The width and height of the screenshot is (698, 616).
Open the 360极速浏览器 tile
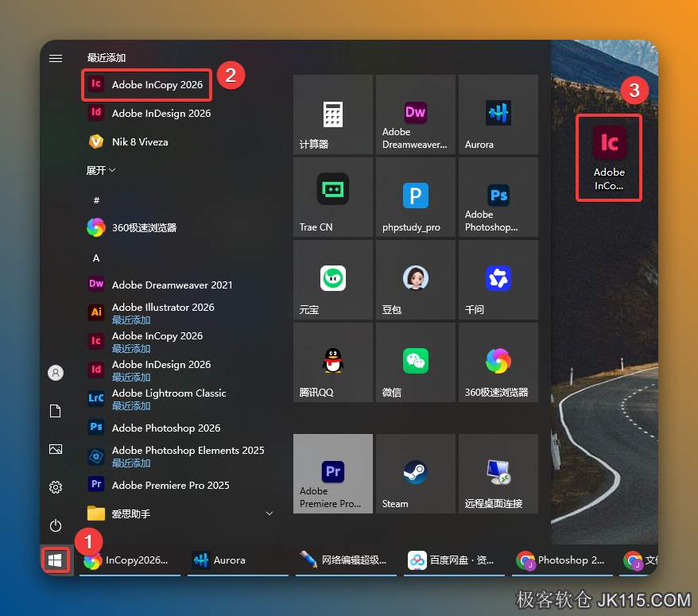coord(498,362)
